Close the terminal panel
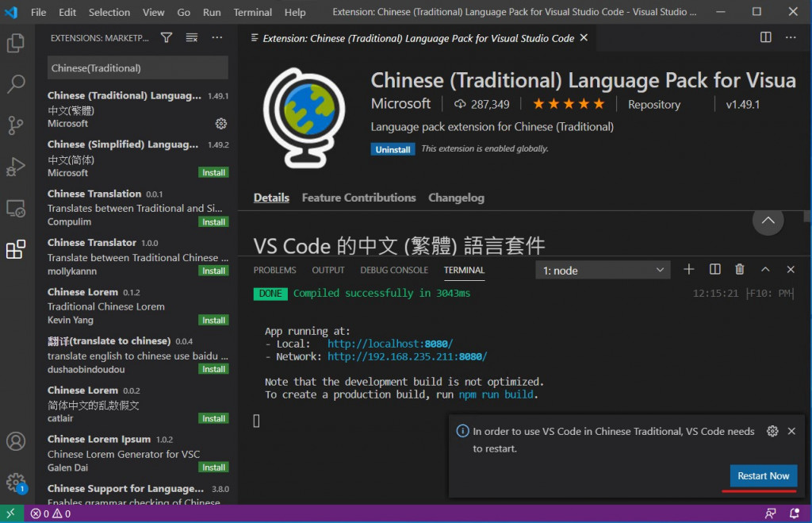812x523 pixels. tap(791, 270)
